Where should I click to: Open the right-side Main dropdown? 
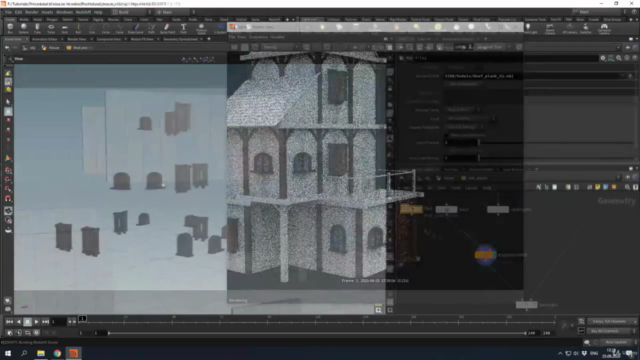[x=599, y=12]
